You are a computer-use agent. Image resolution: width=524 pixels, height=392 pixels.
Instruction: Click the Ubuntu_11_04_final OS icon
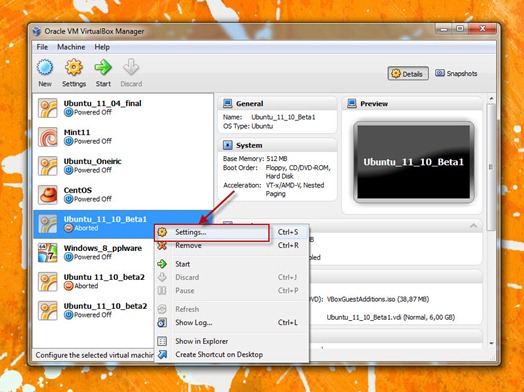coord(47,108)
